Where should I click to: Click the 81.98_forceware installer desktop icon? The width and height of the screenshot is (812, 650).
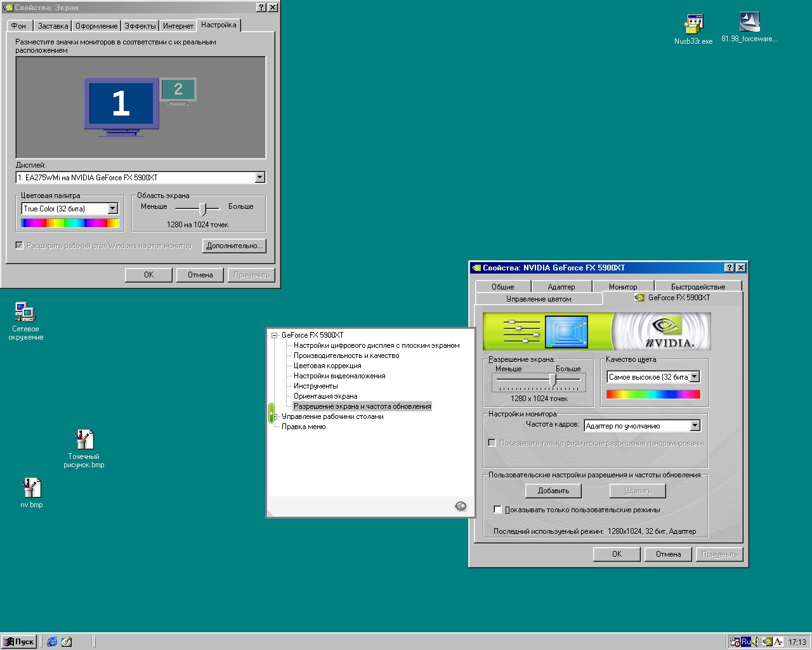pos(749,23)
